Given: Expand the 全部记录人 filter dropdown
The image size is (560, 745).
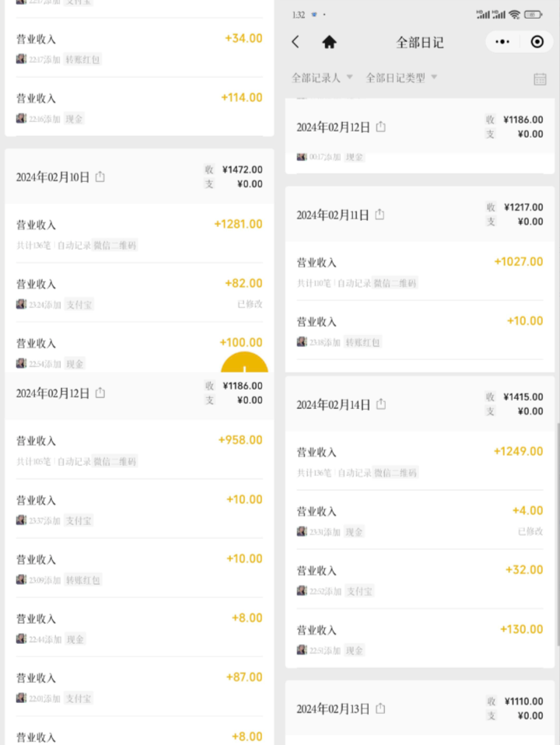Looking at the screenshot, I should pyautogui.click(x=322, y=78).
